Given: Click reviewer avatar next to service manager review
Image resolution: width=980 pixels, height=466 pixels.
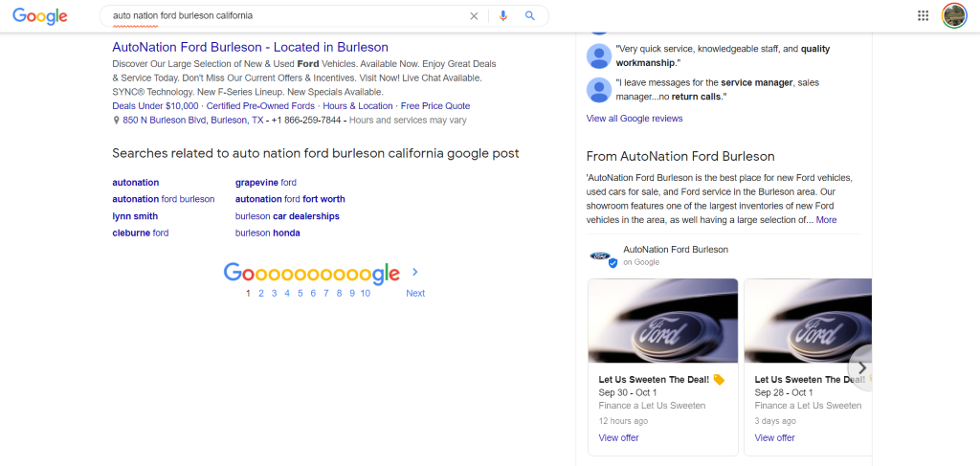Looking at the screenshot, I should (x=599, y=90).
